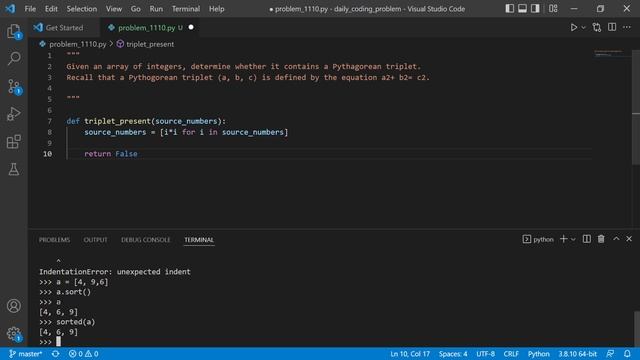Open the Go menu

136,9
